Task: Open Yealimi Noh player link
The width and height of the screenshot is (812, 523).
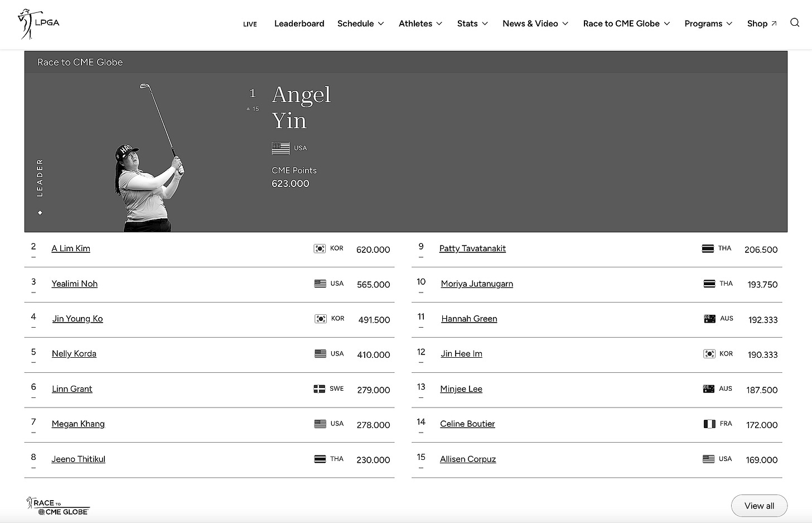Action: point(75,284)
